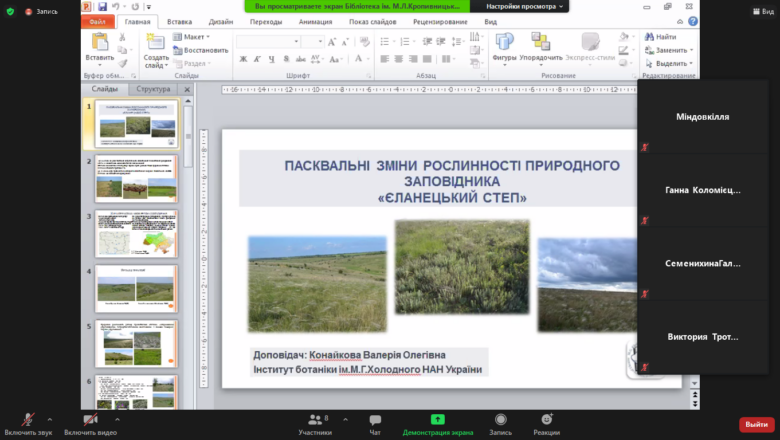Screen dimensions: 780x440
Task: Click the Arrange (Упорядочить) icon
Action: coord(541,42)
